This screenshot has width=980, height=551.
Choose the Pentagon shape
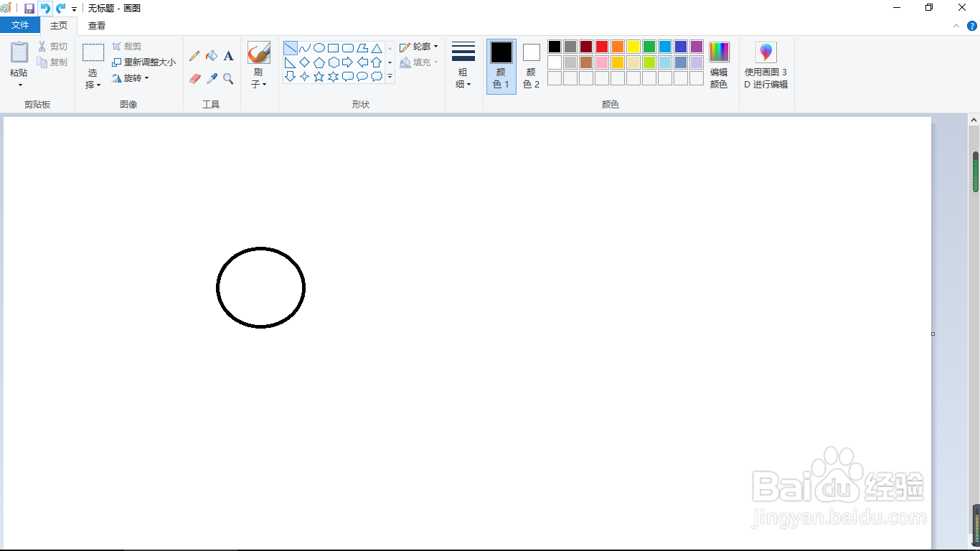[x=319, y=62]
